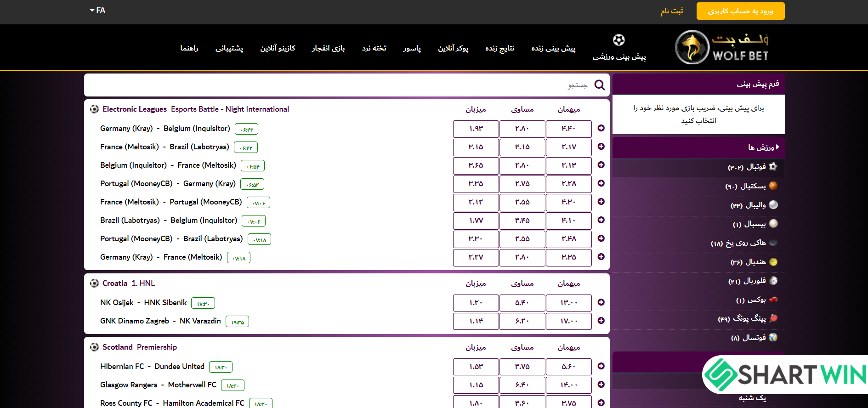The width and height of the screenshot is (868, 408).
Task: Click the NK Osijek - HNK Sibenik match name
Action: point(143,302)
